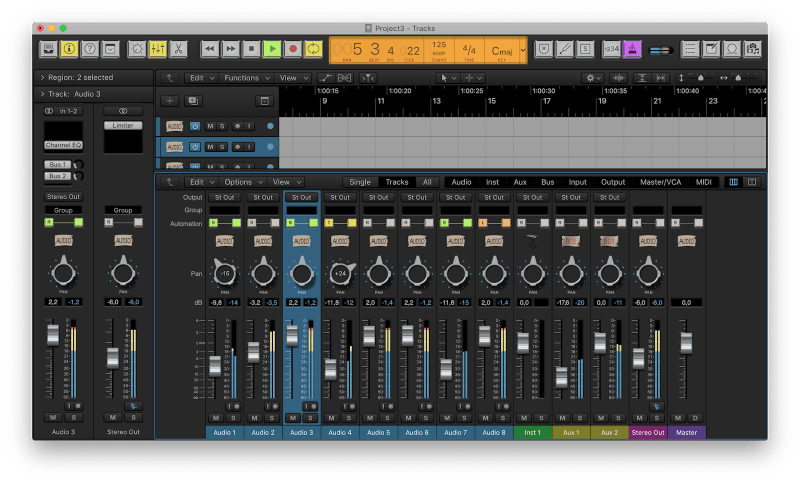Toggle waveform zoom button
This screenshot has width=800, height=483.
[x=619, y=78]
